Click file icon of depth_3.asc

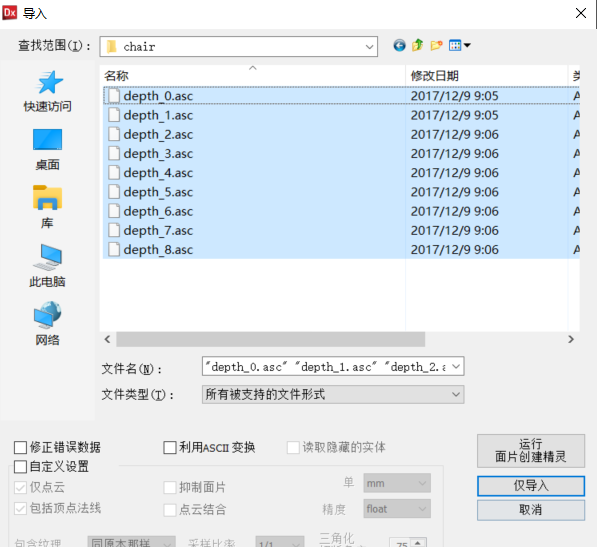114,153
